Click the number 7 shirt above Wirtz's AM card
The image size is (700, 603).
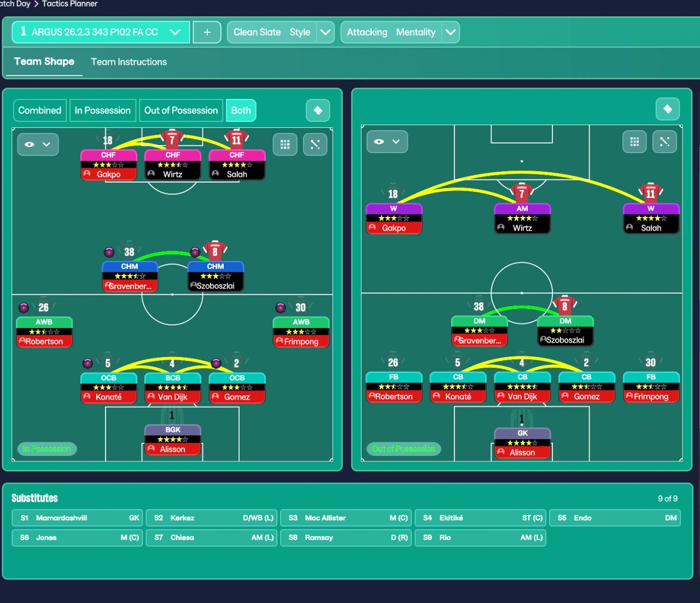522,193
